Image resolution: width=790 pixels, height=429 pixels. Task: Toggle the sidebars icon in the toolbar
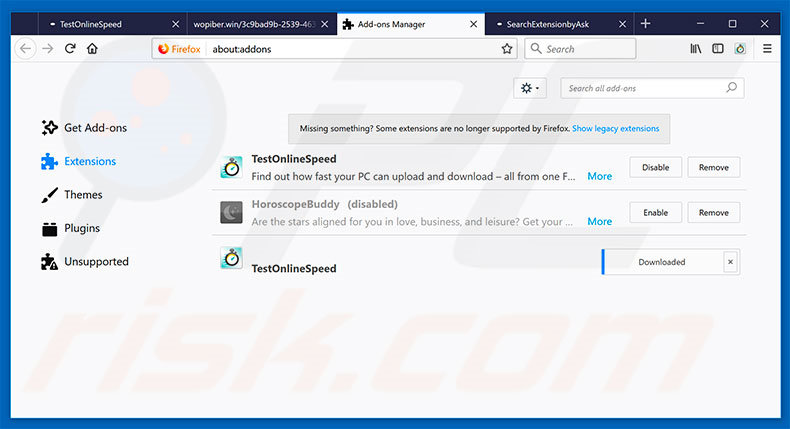(x=717, y=49)
